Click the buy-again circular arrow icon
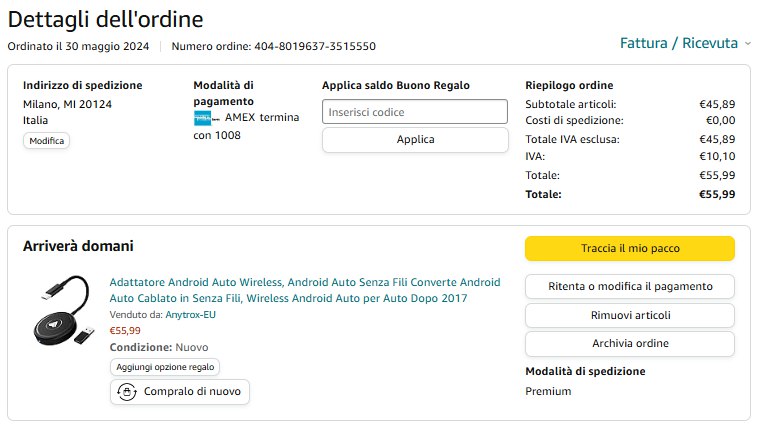768x431 pixels. point(127,392)
